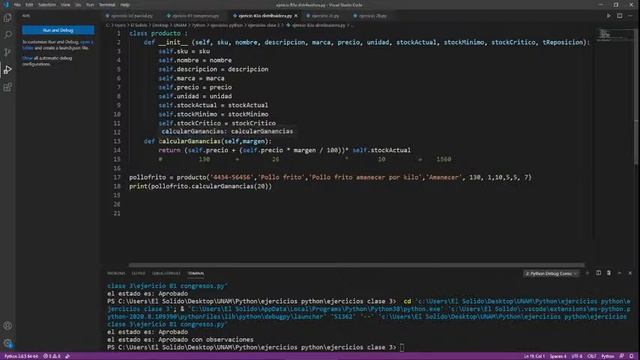640x360 pixels.
Task: Click the UNAM segment in breadcrumb path
Action: click(180, 25)
